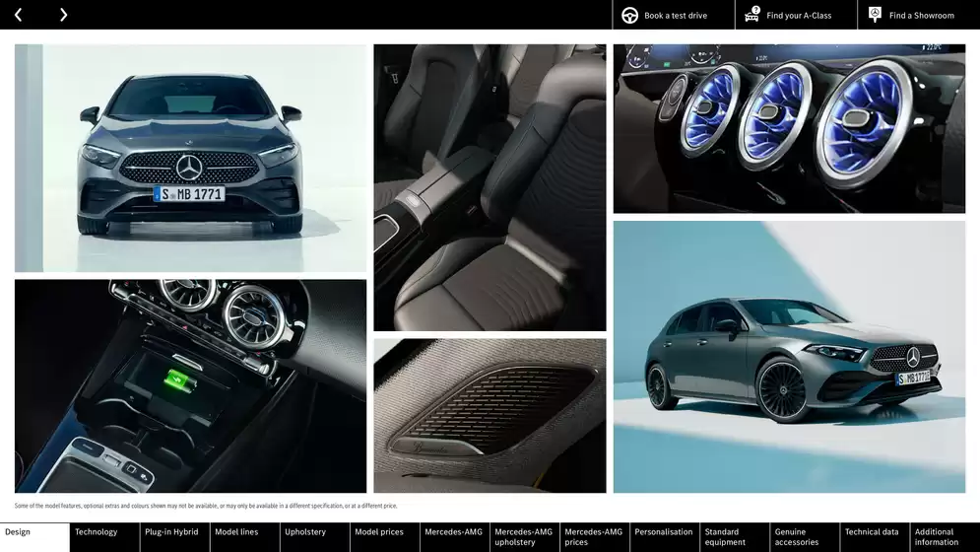
Task: Open Find your A-Class link
Action: [x=796, y=15]
